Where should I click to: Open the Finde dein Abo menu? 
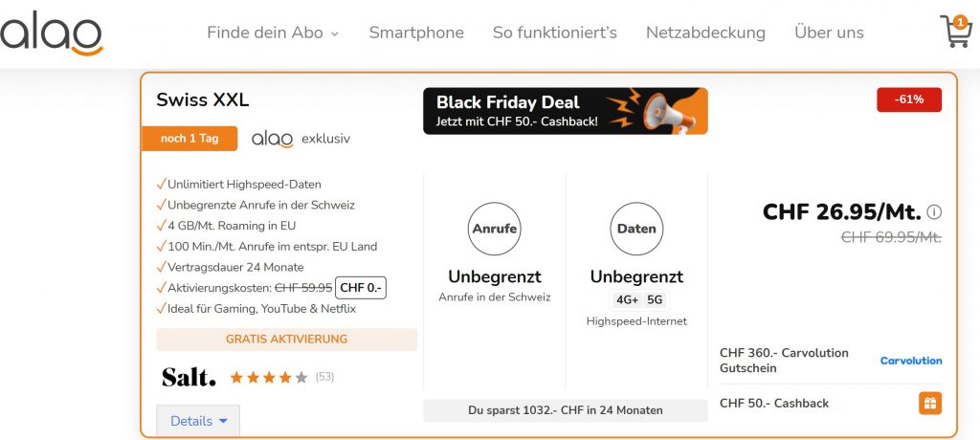click(x=273, y=33)
